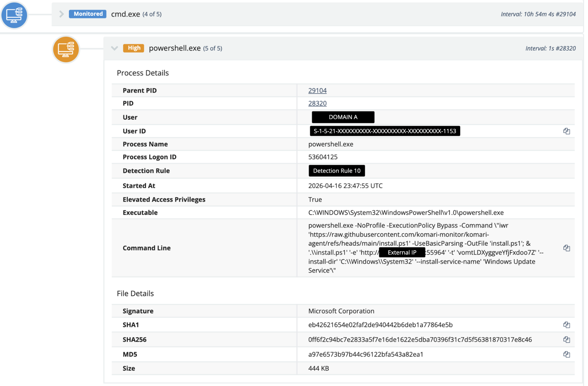Expand the cmd.exe process row
The height and width of the screenshot is (386, 588).
pyautogui.click(x=61, y=14)
